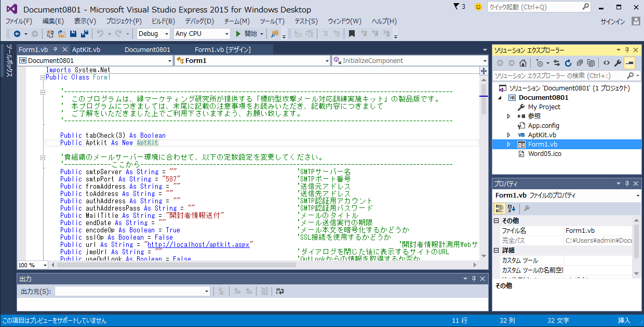This screenshot has height=327, width=644.
Task: Toggle pin on the Form1.vb editor tab
Action: point(56,49)
